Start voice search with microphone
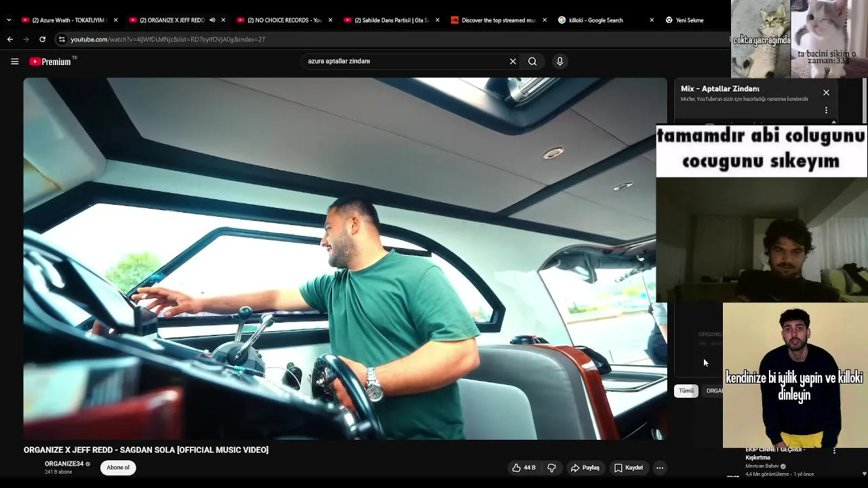868x488 pixels. 559,61
